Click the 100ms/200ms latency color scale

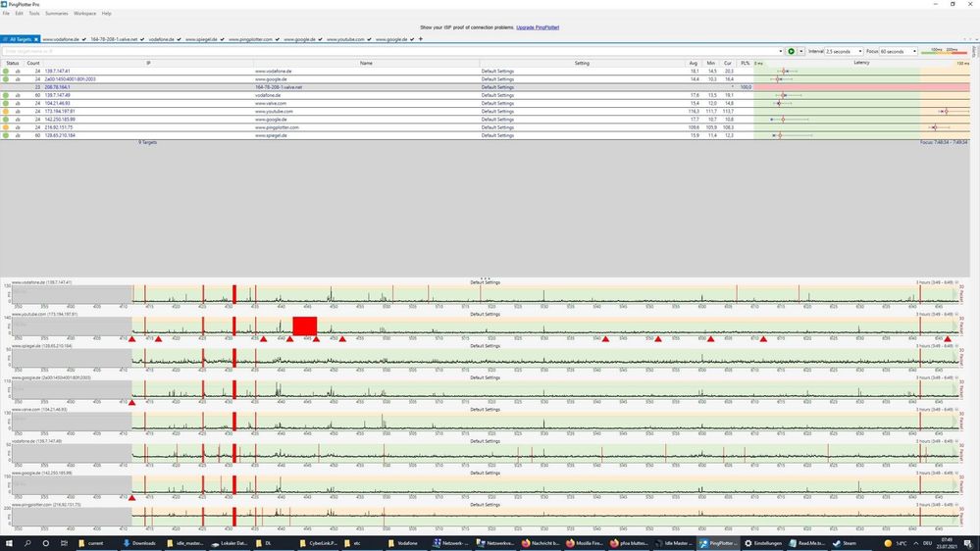pos(945,51)
